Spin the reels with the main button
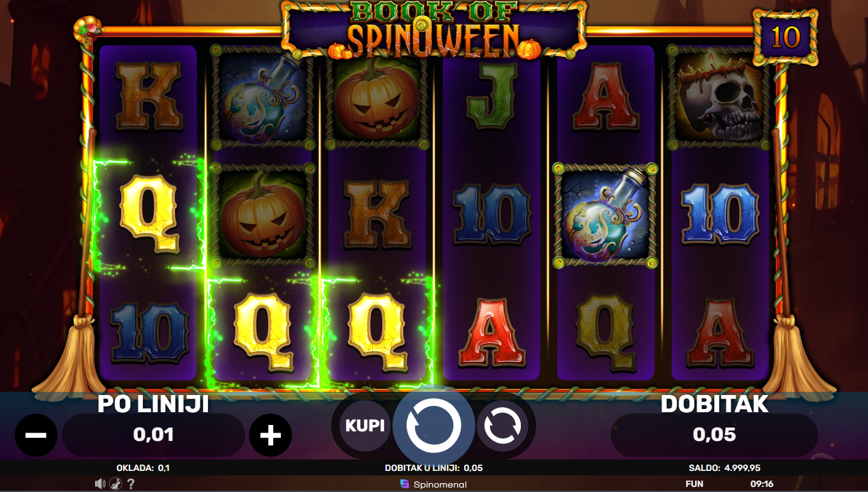This screenshot has width=868, height=492. point(433,426)
